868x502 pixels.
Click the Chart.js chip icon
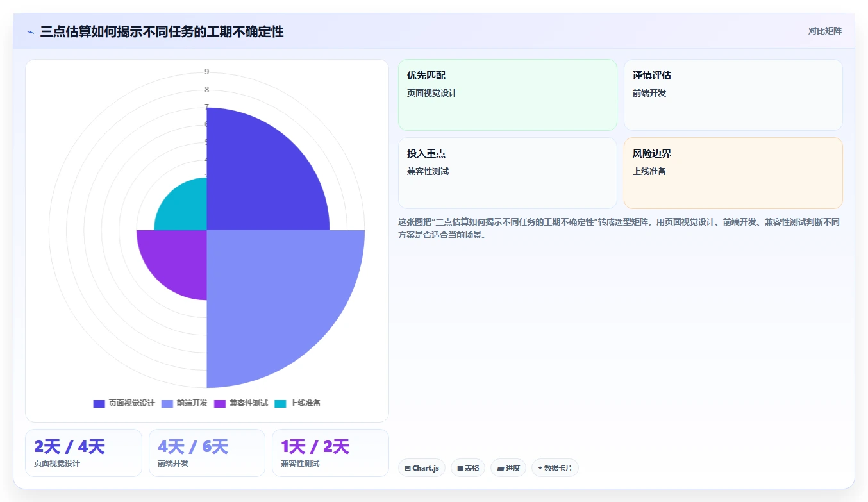(x=408, y=469)
